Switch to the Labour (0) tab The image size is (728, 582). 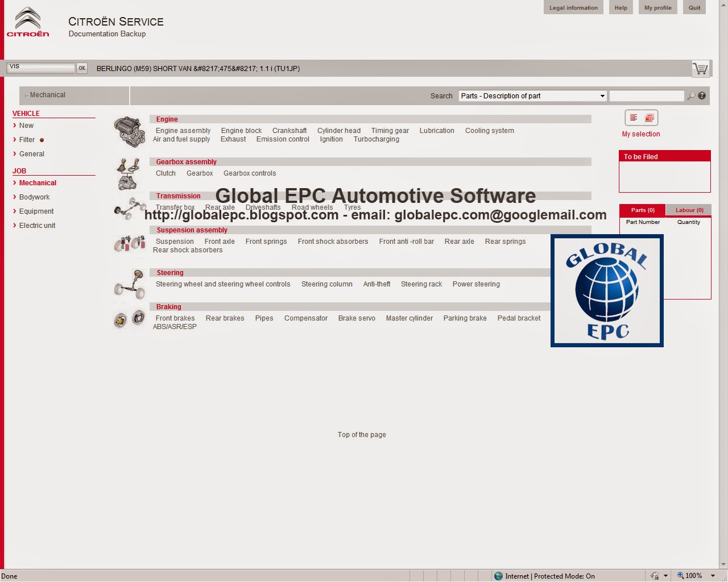click(x=689, y=210)
